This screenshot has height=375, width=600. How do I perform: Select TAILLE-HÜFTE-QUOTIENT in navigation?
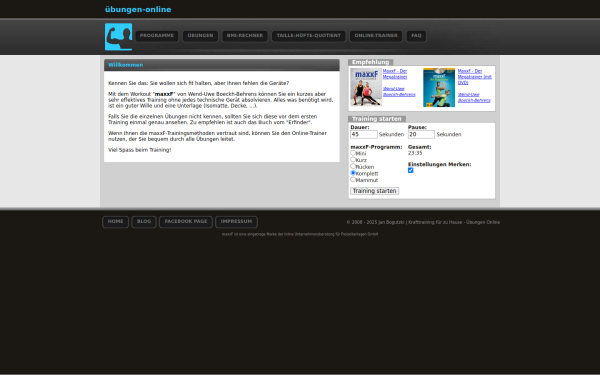click(x=308, y=36)
